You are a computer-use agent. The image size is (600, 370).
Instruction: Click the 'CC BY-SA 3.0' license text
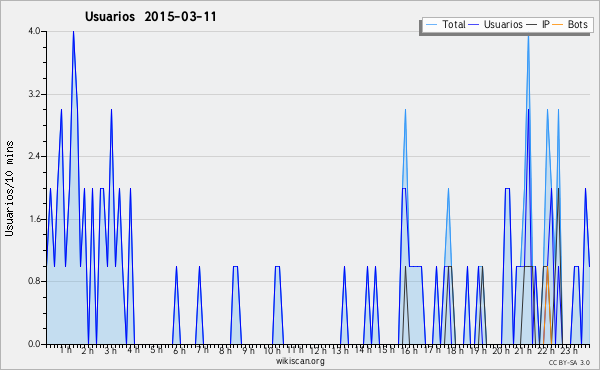(569, 363)
